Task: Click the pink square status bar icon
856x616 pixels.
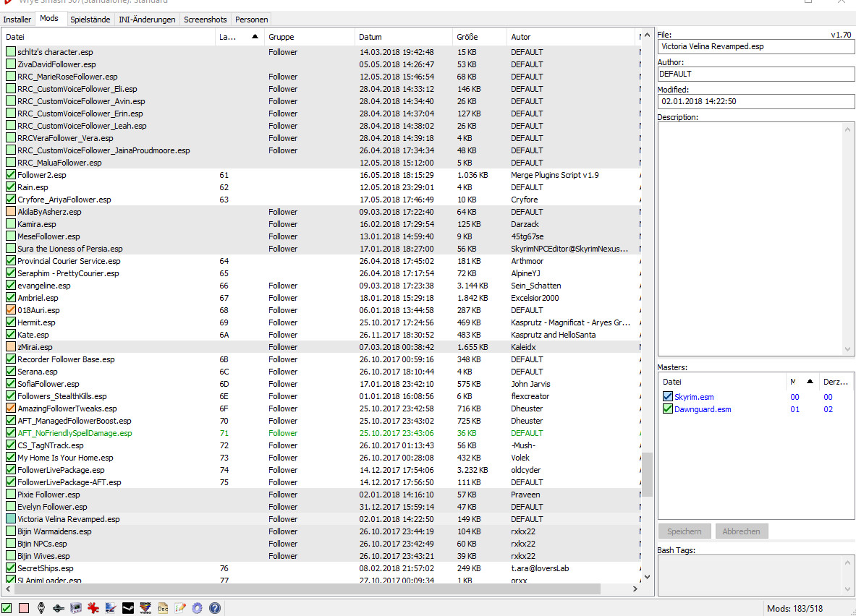Action: pyautogui.click(x=24, y=608)
